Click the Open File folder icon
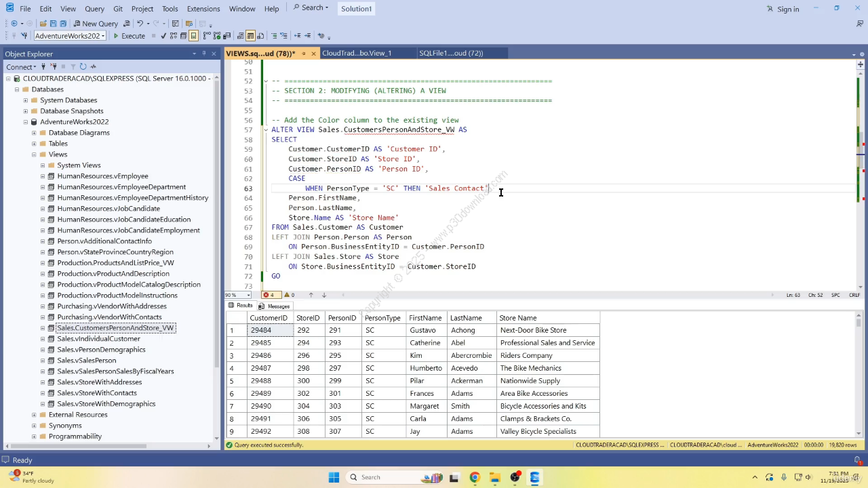Image resolution: width=868 pixels, height=488 pixels. pos(43,24)
